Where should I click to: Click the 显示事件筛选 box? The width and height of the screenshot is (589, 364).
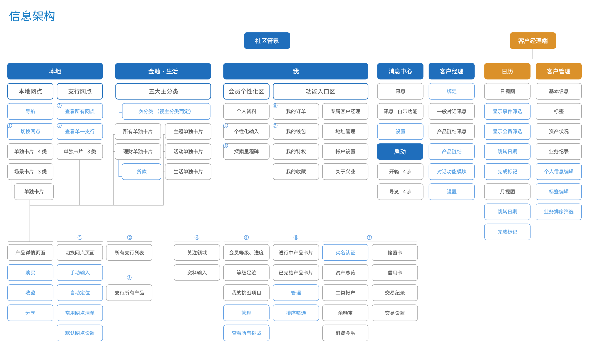tap(507, 111)
